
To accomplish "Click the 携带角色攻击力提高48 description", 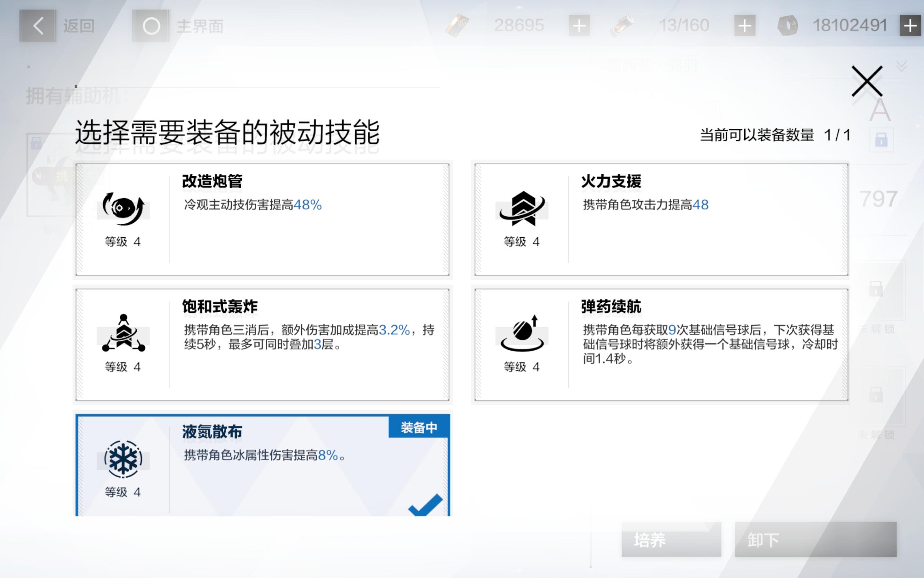I will click(x=646, y=205).
